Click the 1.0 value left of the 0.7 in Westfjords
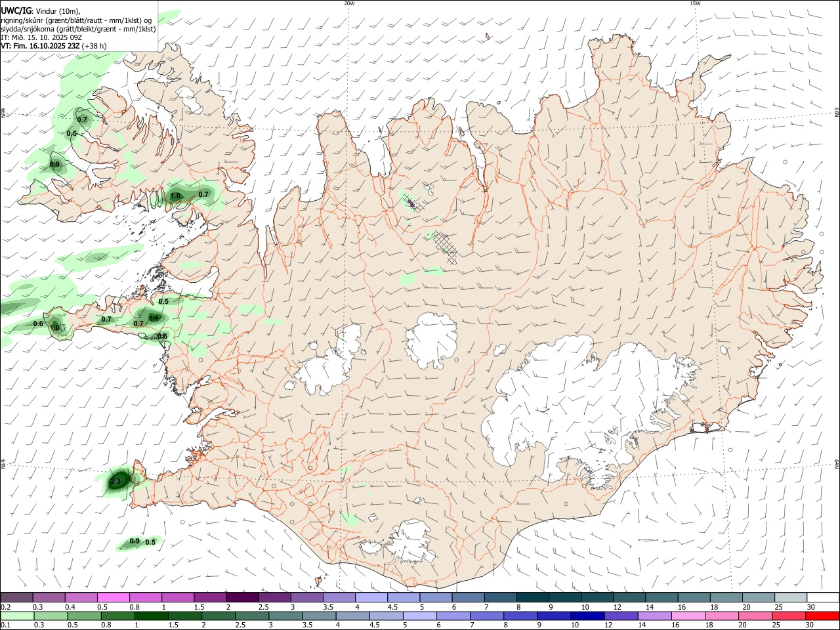The image size is (840, 630). (175, 196)
